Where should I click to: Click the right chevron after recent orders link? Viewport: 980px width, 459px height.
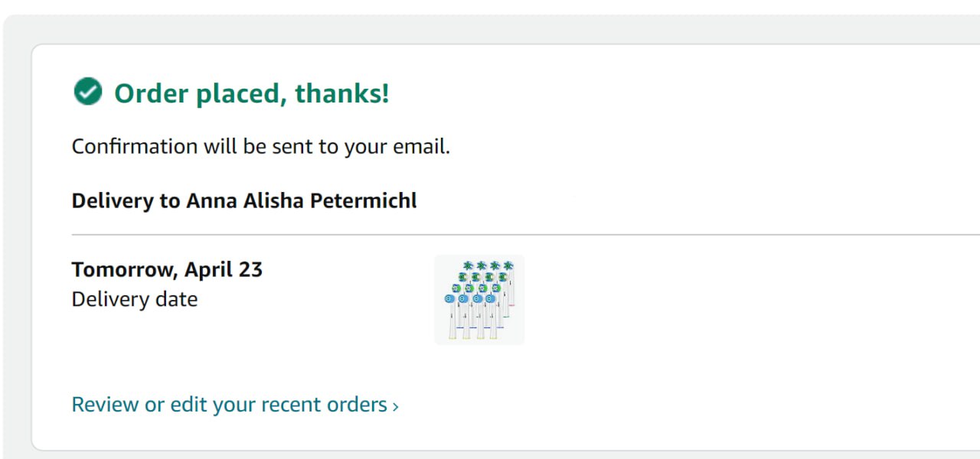point(395,406)
